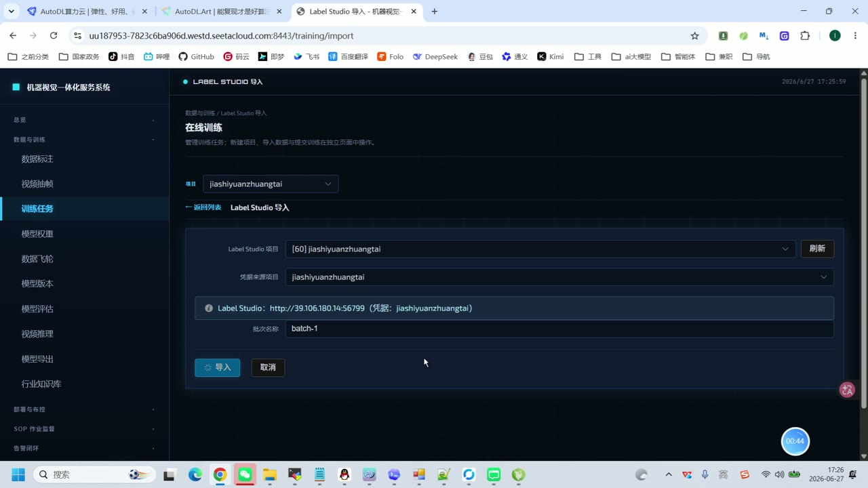
Task: Open the Label Studio 项目 dropdown
Action: pos(540,249)
